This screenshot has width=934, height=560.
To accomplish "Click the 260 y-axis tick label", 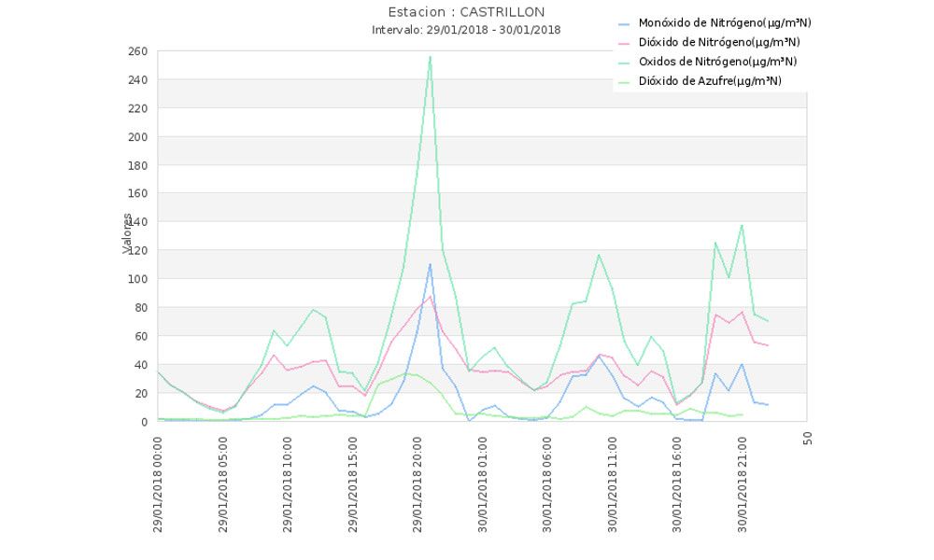I will (x=139, y=51).
